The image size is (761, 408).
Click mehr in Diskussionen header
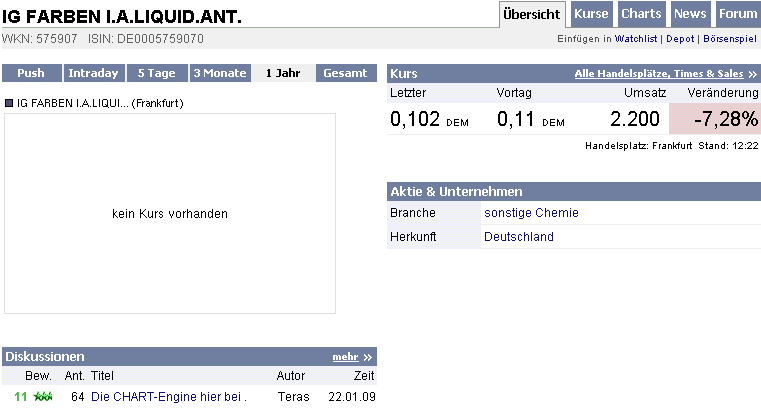pyautogui.click(x=345, y=357)
